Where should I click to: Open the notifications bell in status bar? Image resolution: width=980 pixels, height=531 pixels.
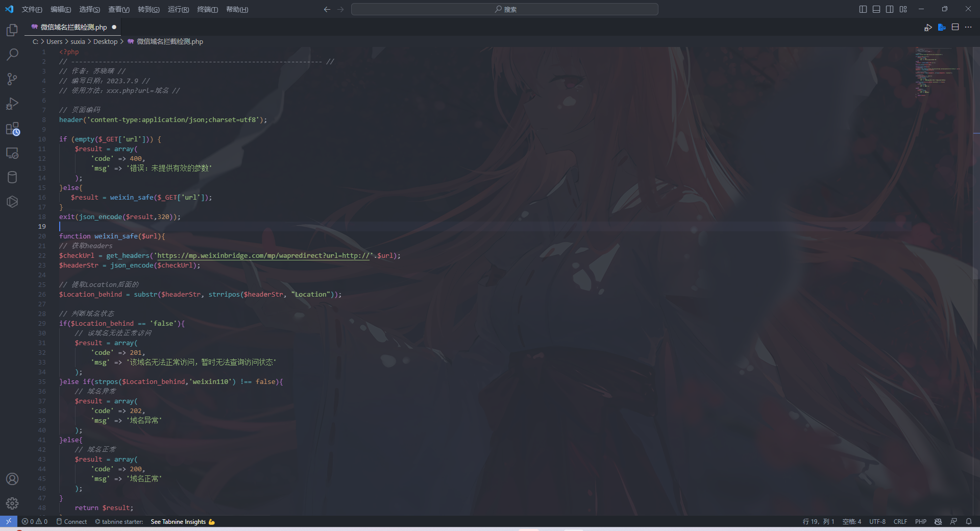pyautogui.click(x=968, y=521)
